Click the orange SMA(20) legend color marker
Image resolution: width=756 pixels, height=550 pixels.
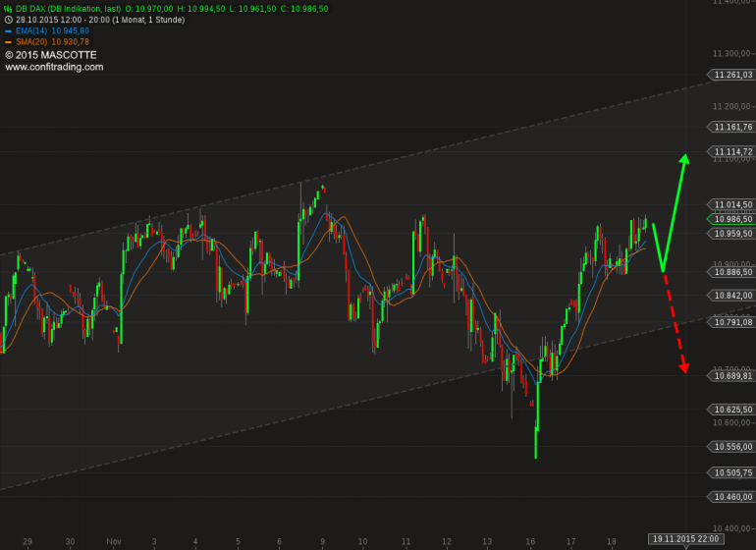click(8, 42)
